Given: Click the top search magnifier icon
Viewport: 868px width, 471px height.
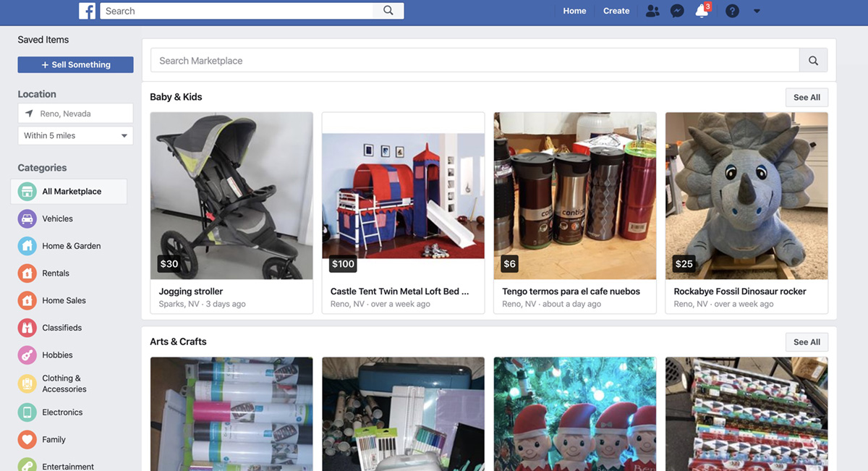Looking at the screenshot, I should click(388, 11).
